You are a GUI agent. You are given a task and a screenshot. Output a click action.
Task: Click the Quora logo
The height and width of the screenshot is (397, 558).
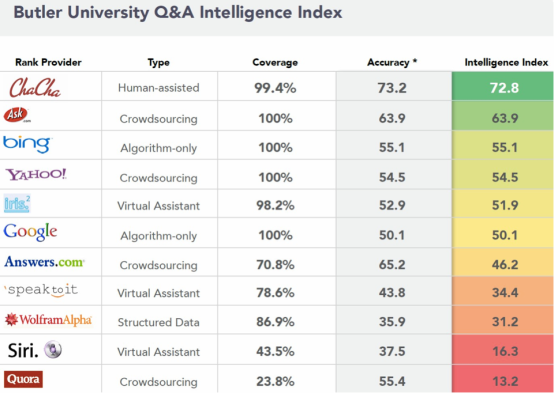coord(23,379)
